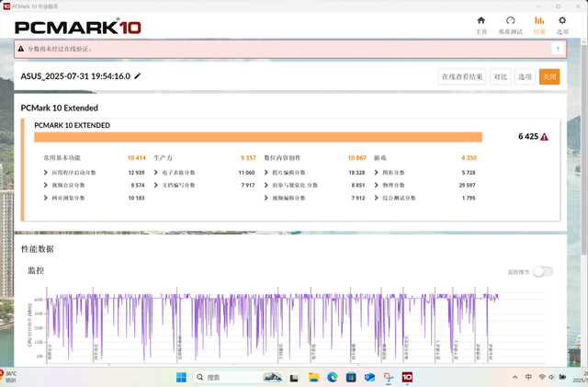Open the Windows Start menu
This screenshot has height=387, width=588.
(181, 377)
